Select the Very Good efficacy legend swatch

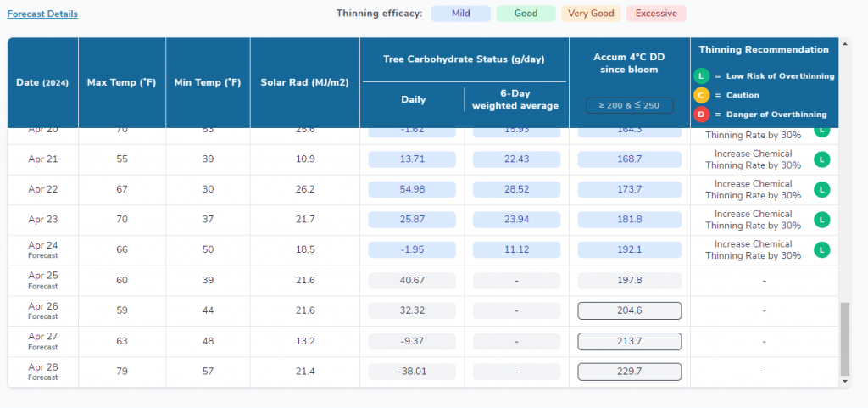pos(591,14)
